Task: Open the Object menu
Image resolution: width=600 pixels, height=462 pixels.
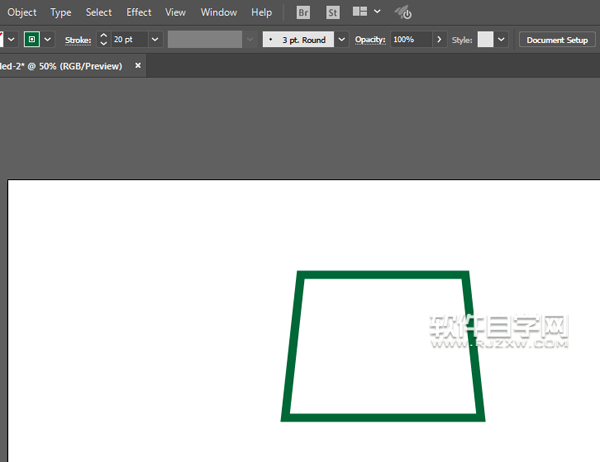Action: [x=21, y=13]
